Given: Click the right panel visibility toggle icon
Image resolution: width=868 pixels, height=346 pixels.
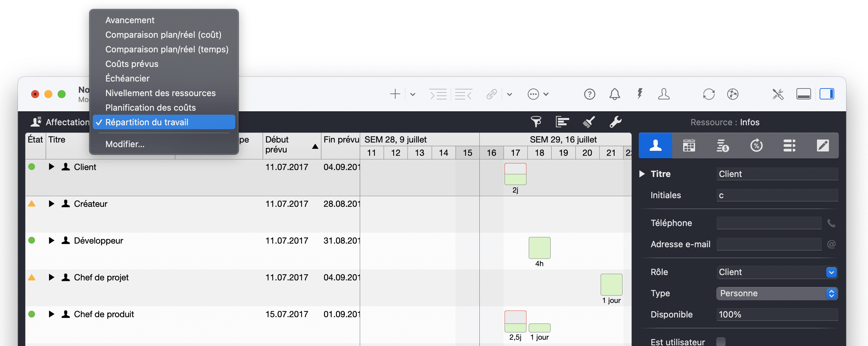Looking at the screenshot, I should pyautogui.click(x=828, y=94).
